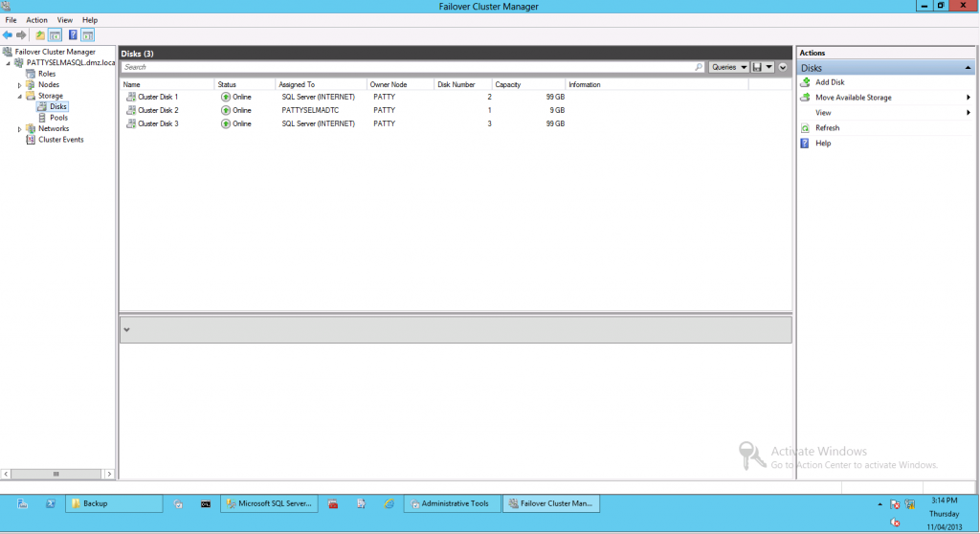The width and height of the screenshot is (980, 534).
Task: Open Backup folder from the taskbar
Action: [x=114, y=503]
